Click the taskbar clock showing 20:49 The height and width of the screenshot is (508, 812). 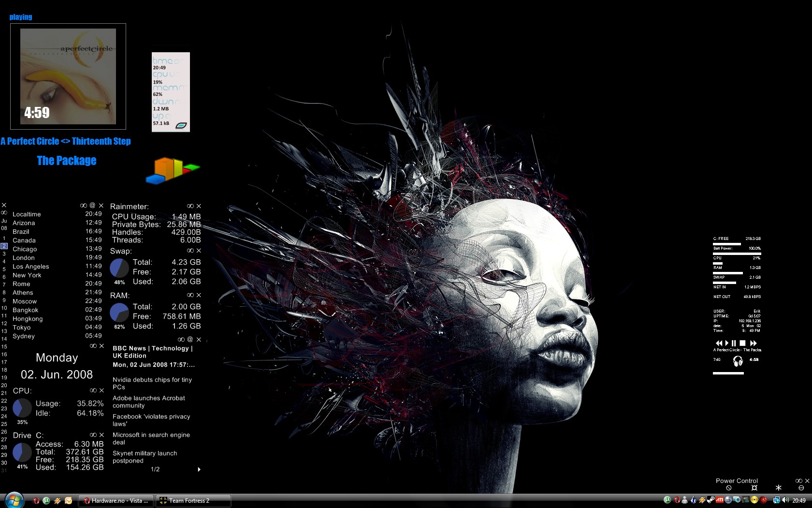tap(799, 500)
